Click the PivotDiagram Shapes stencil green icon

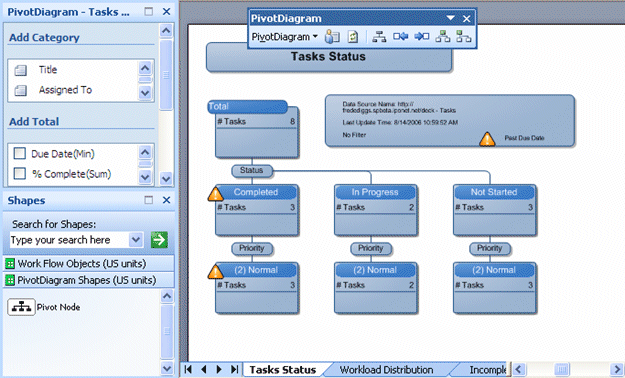click(x=10, y=280)
